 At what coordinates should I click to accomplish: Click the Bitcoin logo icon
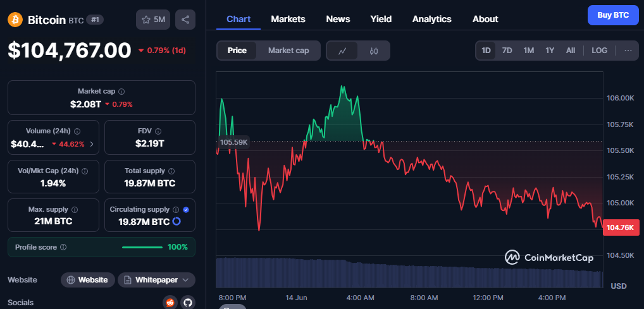pyautogui.click(x=15, y=20)
